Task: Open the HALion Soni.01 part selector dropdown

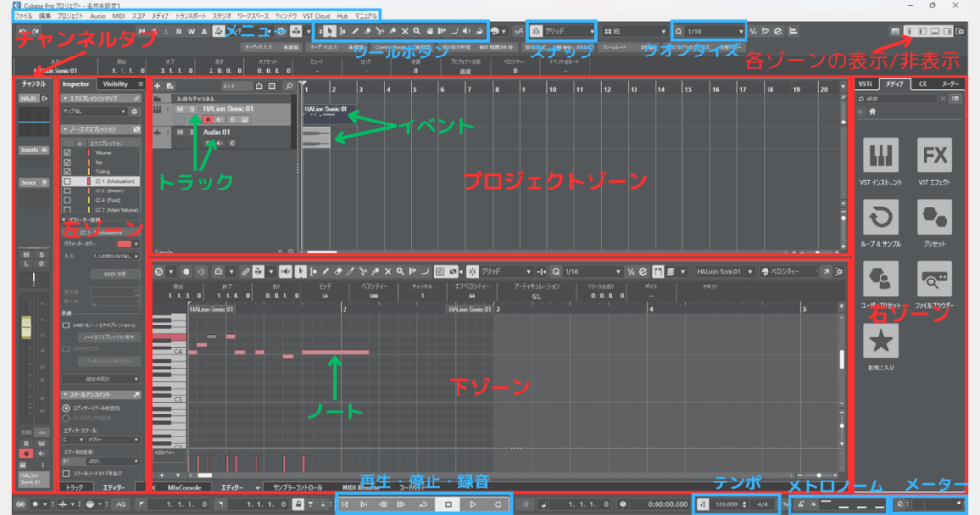Action: point(725,272)
